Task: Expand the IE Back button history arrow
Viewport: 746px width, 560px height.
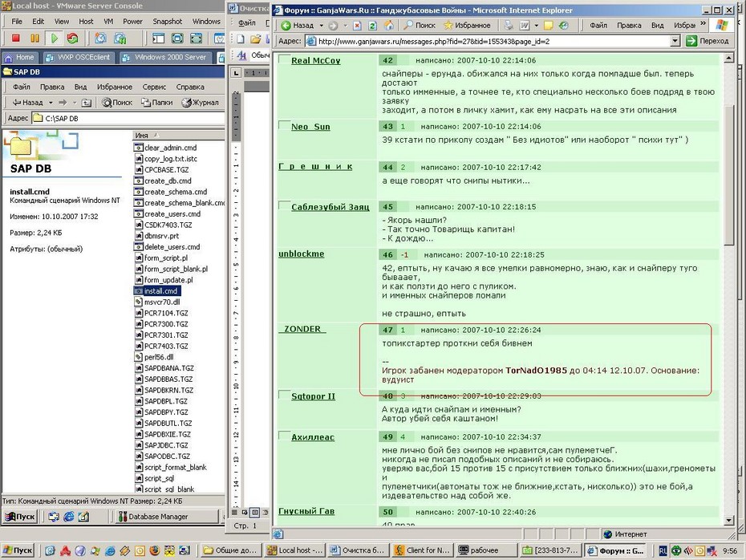Action: click(x=321, y=25)
